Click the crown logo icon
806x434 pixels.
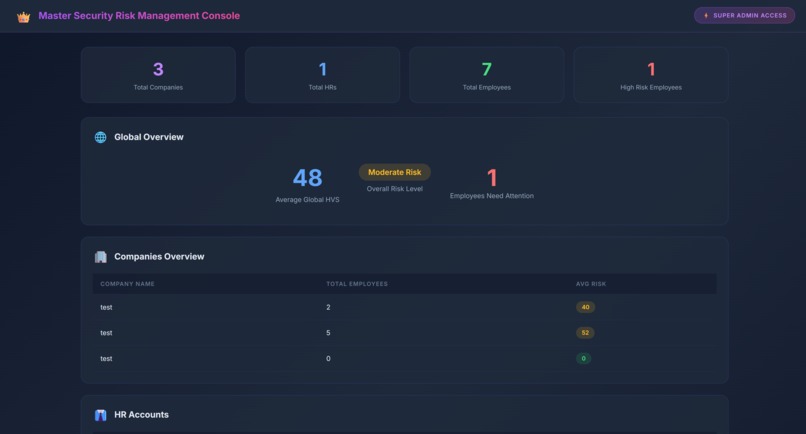[x=23, y=17]
